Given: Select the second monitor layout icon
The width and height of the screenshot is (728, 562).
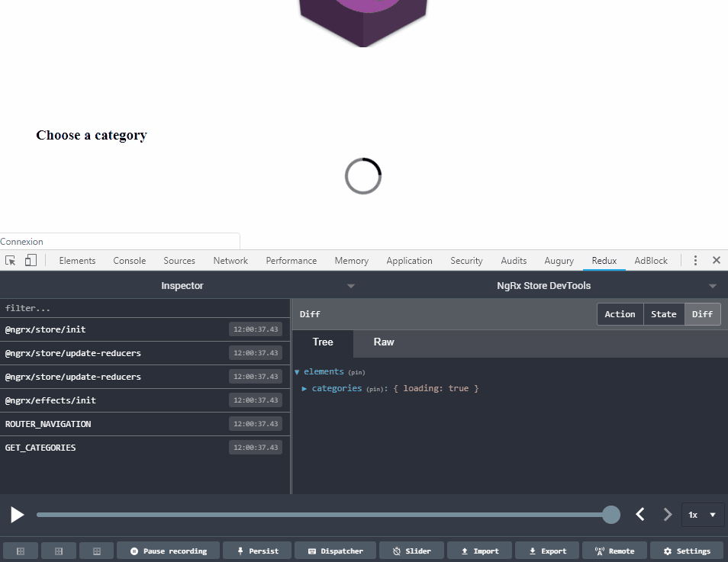Looking at the screenshot, I should point(59,551).
